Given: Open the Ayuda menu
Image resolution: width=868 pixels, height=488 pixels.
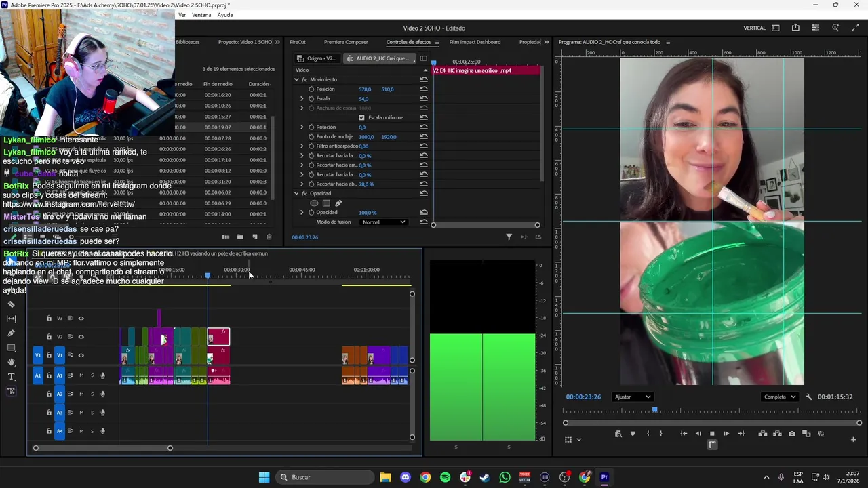Looking at the screenshot, I should click(x=225, y=15).
